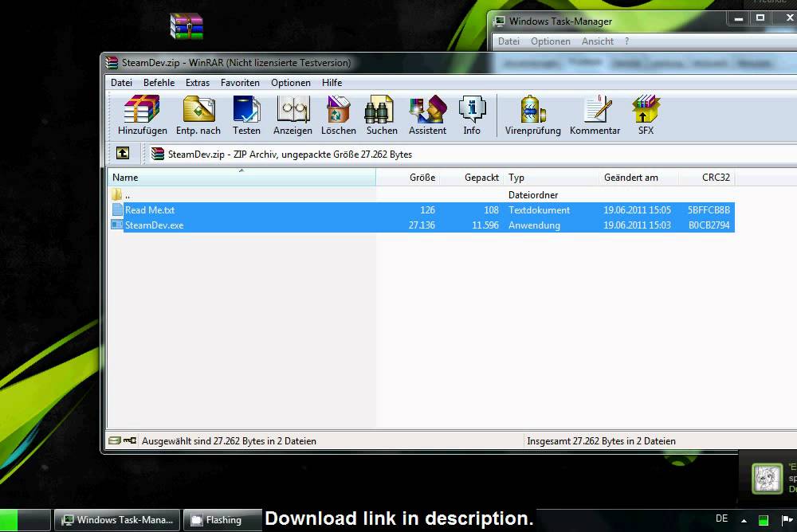Switch to Flashing taskbar button
This screenshot has width=797, height=532.
click(x=222, y=520)
